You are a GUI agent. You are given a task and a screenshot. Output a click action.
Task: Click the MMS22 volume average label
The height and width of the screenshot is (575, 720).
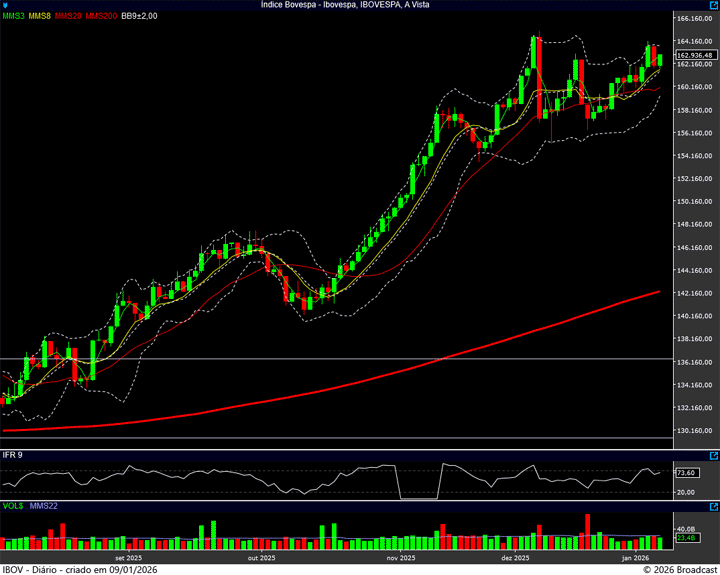pyautogui.click(x=44, y=506)
